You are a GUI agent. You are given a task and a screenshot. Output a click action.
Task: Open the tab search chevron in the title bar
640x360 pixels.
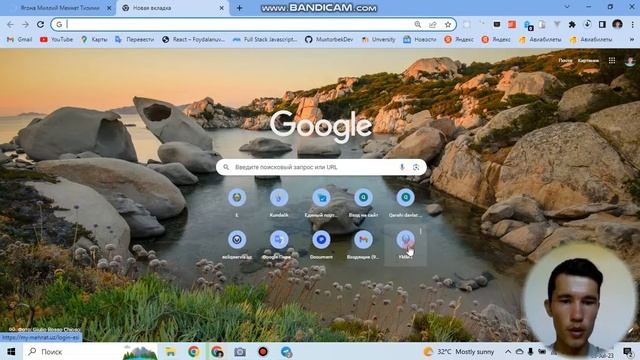pyautogui.click(x=567, y=7)
